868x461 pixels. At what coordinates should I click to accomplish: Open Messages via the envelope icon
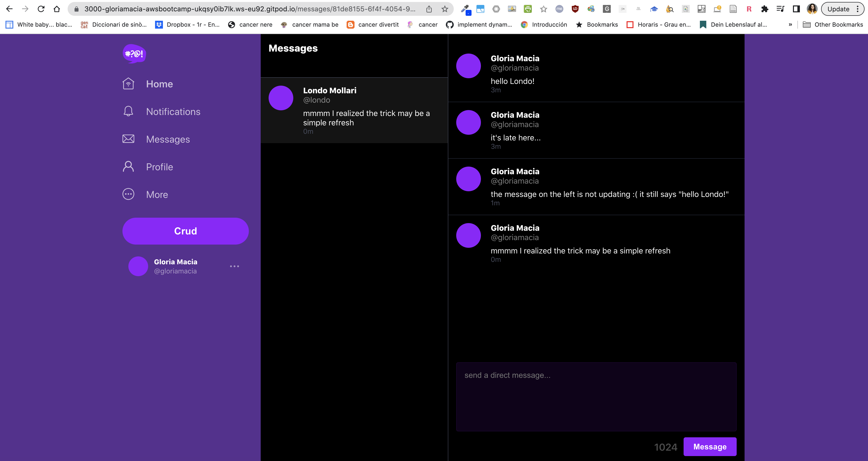pos(128,139)
